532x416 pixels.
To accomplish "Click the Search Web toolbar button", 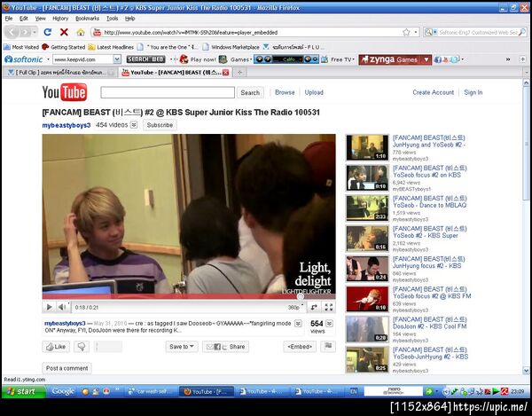I will pos(145,59).
